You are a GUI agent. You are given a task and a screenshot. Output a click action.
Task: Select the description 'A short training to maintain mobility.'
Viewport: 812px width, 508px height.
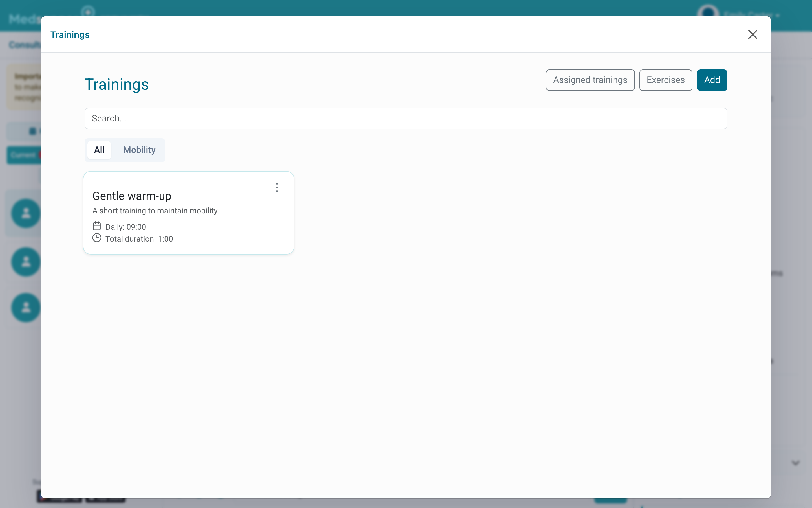click(x=156, y=211)
